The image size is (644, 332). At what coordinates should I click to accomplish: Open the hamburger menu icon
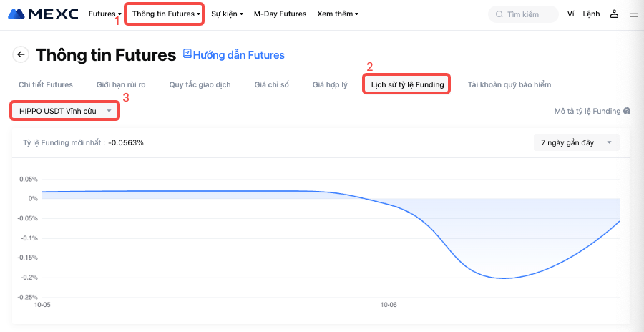633,14
